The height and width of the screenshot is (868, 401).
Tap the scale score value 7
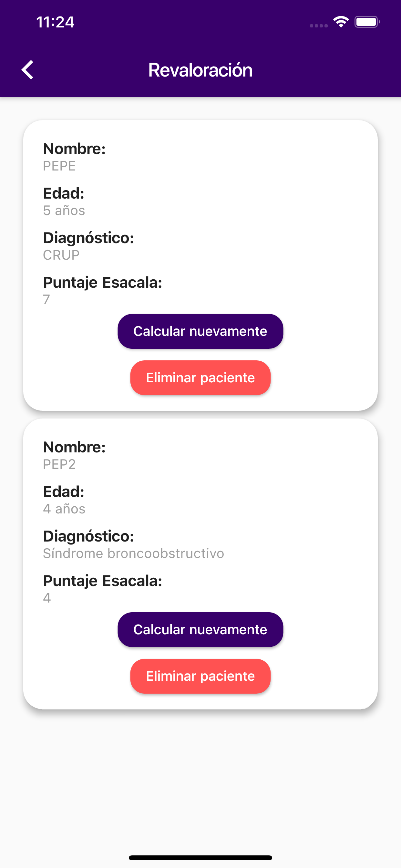[46, 300]
